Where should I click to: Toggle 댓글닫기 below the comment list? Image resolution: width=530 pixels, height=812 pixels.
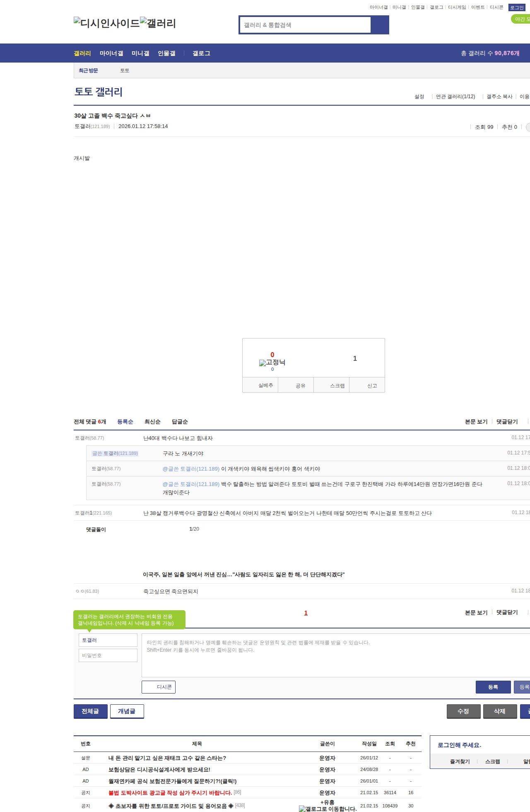point(507,612)
